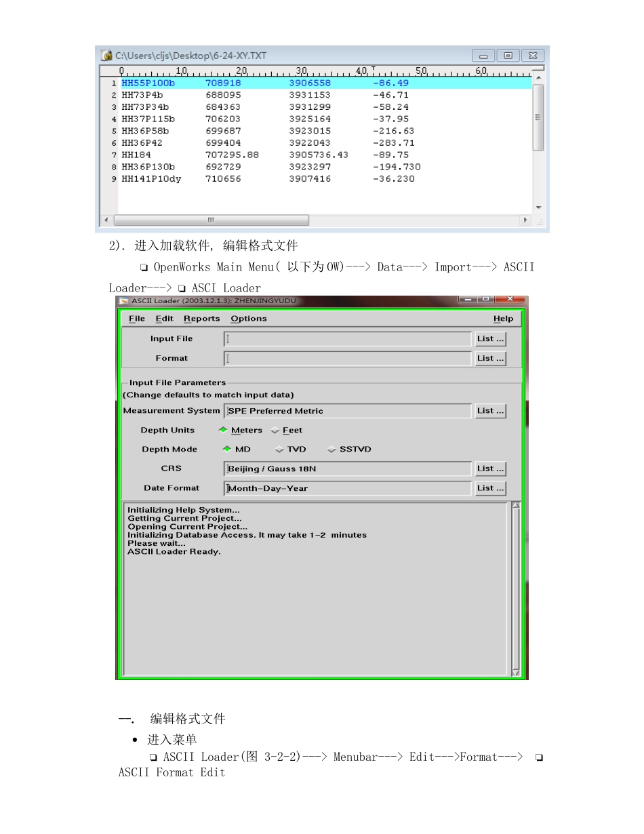Click text editor scroll right arrow

[x=527, y=220]
